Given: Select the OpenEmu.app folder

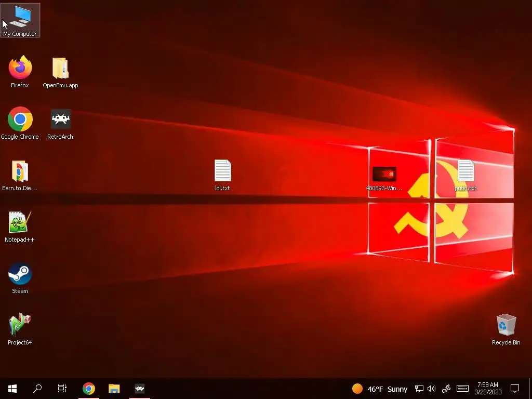Looking at the screenshot, I should click(60, 72).
